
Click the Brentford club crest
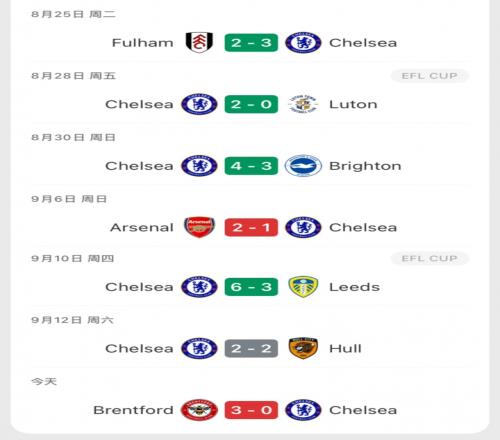(199, 410)
